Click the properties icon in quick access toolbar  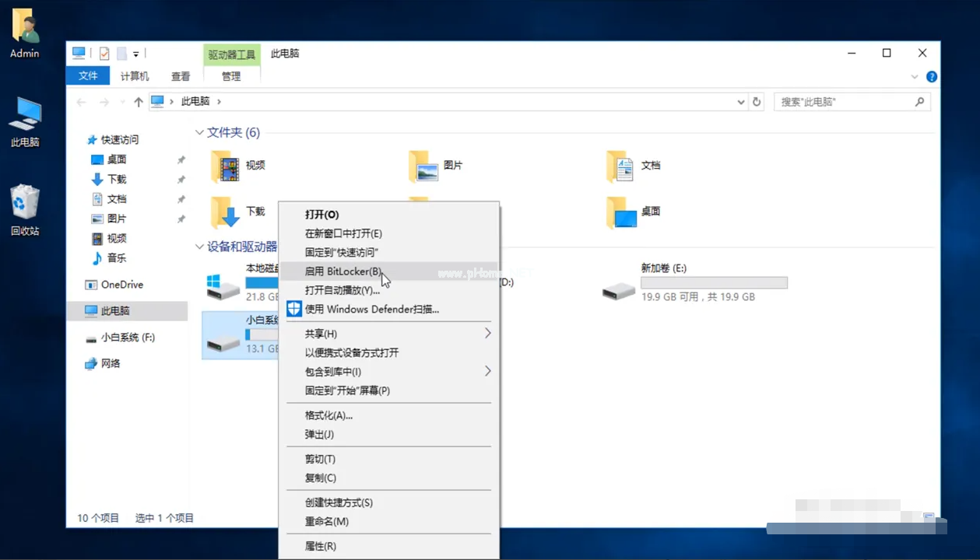pyautogui.click(x=104, y=54)
